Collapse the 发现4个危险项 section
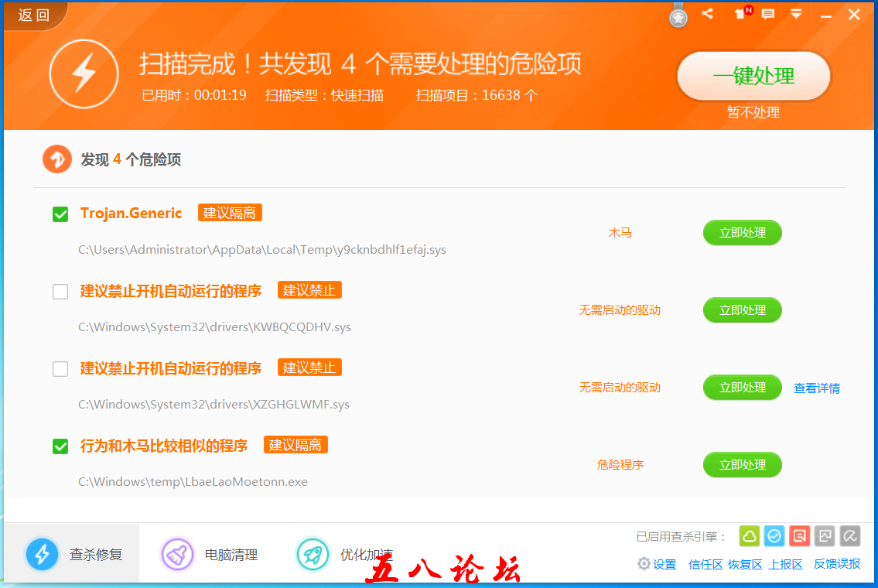This screenshot has height=588, width=878. (56, 159)
